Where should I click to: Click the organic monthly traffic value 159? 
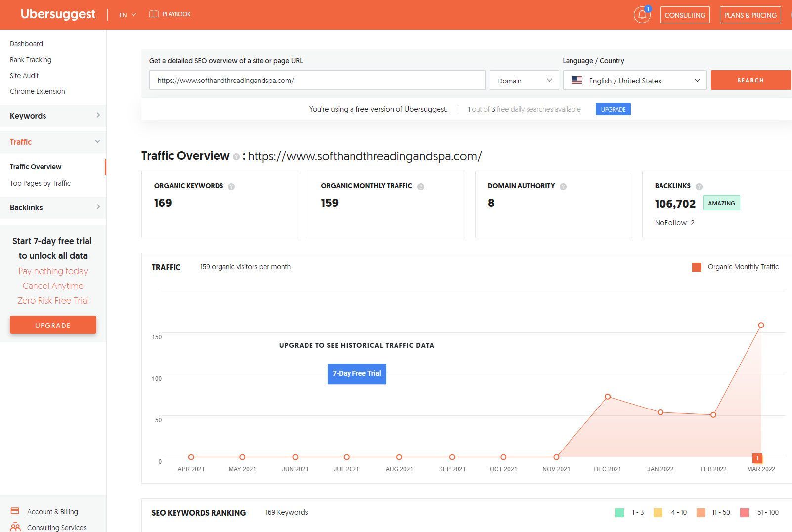(330, 203)
